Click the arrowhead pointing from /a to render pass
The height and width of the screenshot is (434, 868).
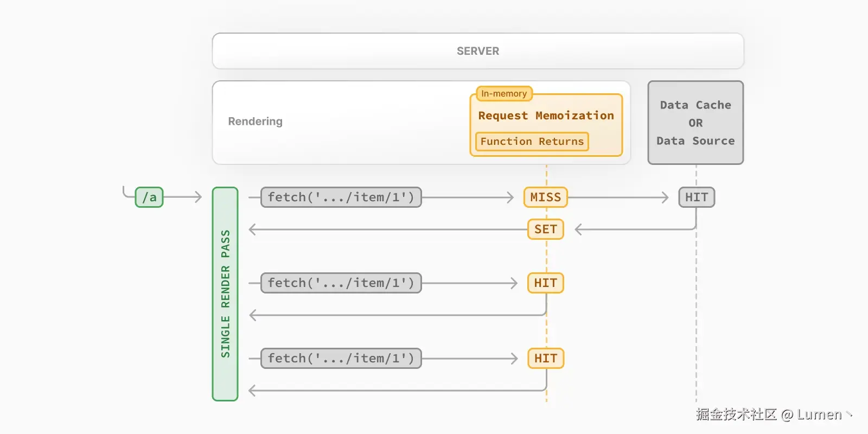click(x=198, y=197)
